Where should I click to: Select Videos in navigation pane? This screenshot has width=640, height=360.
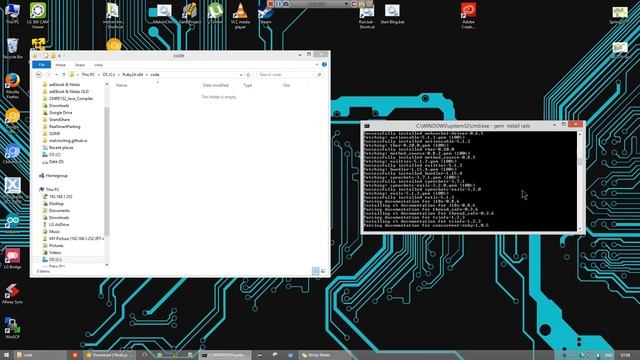point(55,253)
